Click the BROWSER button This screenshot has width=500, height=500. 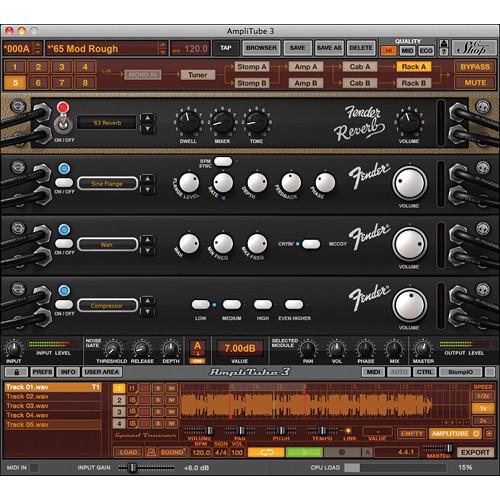coord(261,48)
